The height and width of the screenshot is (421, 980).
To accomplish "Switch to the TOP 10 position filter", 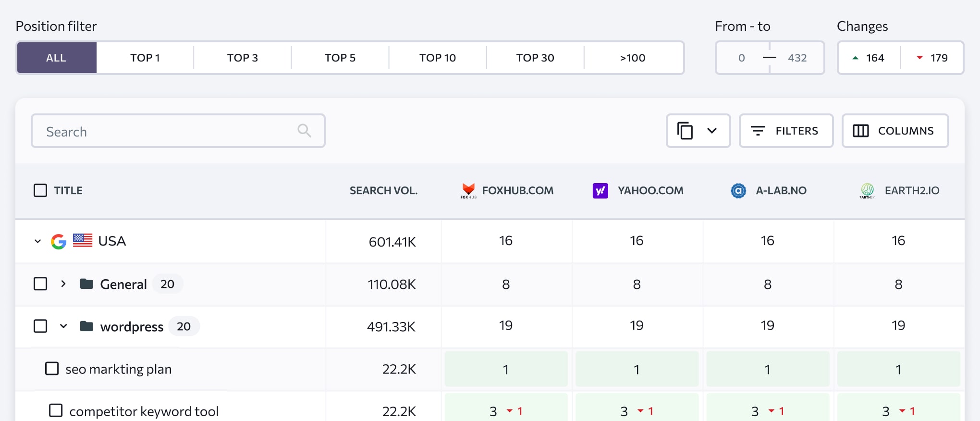I will pyautogui.click(x=438, y=58).
